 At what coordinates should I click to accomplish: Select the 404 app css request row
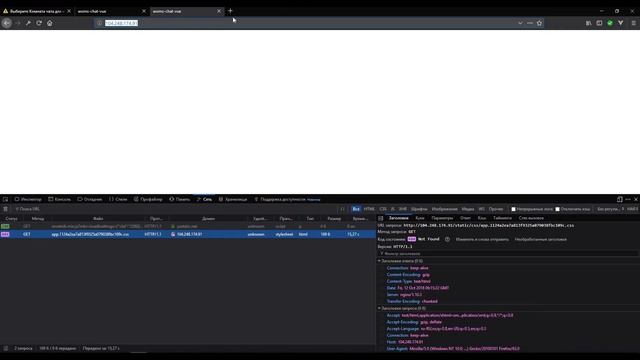[x=188, y=234]
